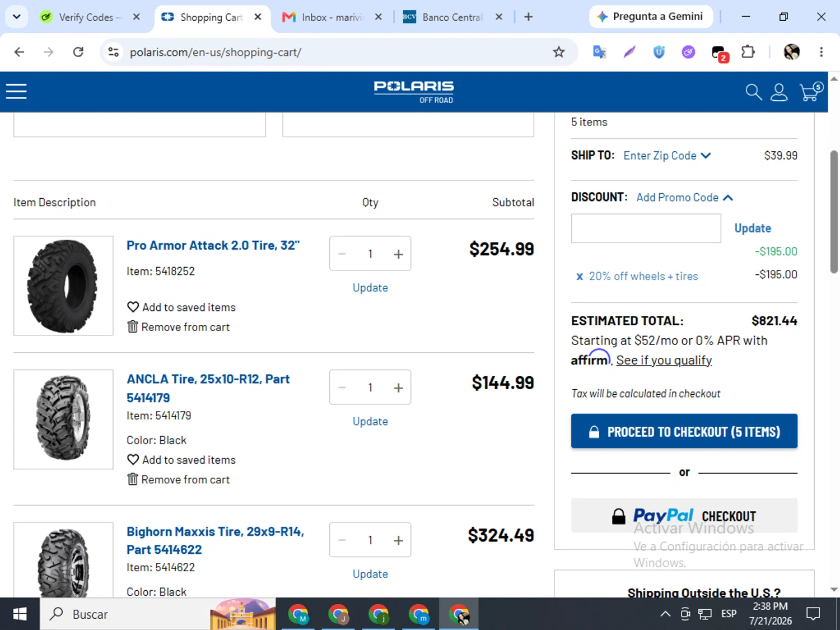This screenshot has width=840, height=630.
Task: Open the account profile icon
Action: point(779,92)
